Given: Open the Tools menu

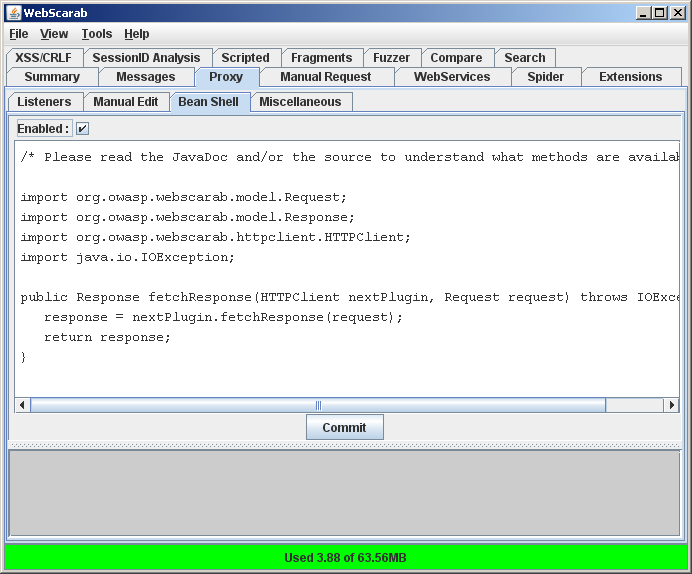Looking at the screenshot, I should tap(97, 34).
